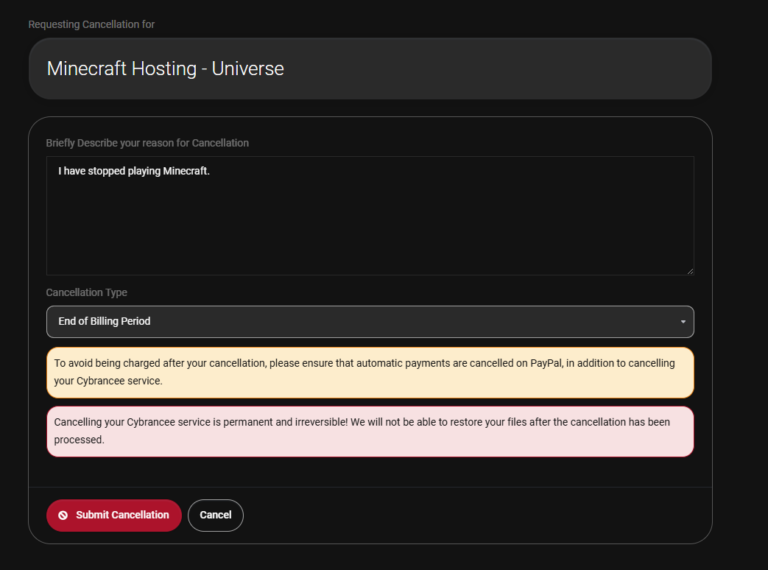Click the resize grip of the reason textarea
Viewport: 768px width, 570px height.
point(690,271)
